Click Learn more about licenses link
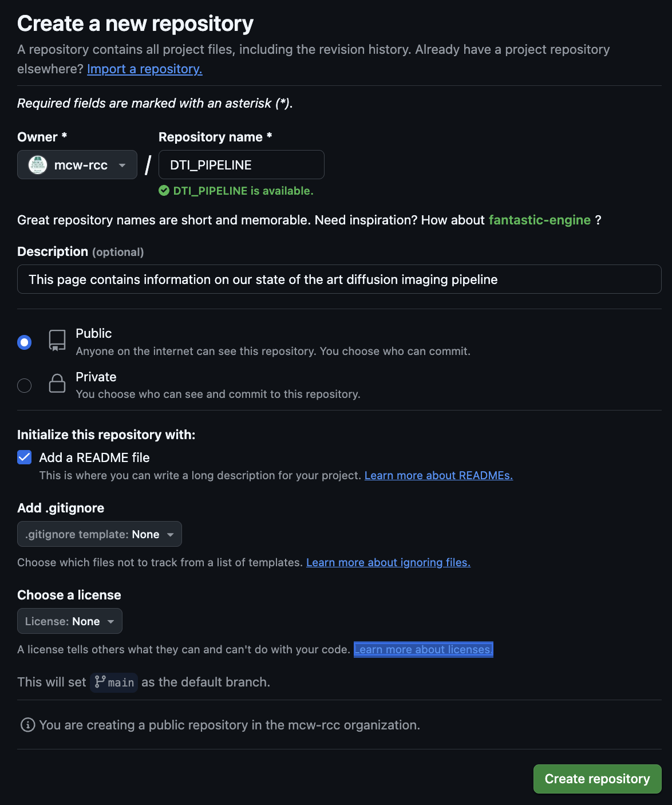Viewport: 672px width, 805px height. click(423, 649)
